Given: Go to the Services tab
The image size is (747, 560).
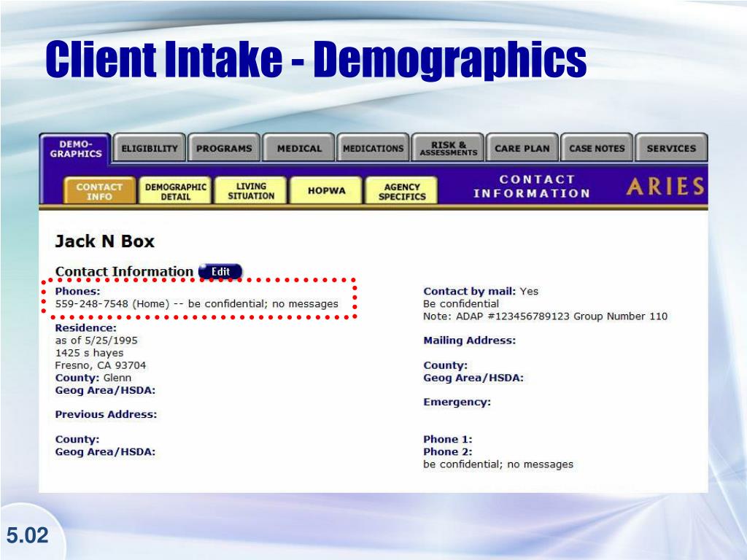Looking at the screenshot, I should click(x=671, y=148).
